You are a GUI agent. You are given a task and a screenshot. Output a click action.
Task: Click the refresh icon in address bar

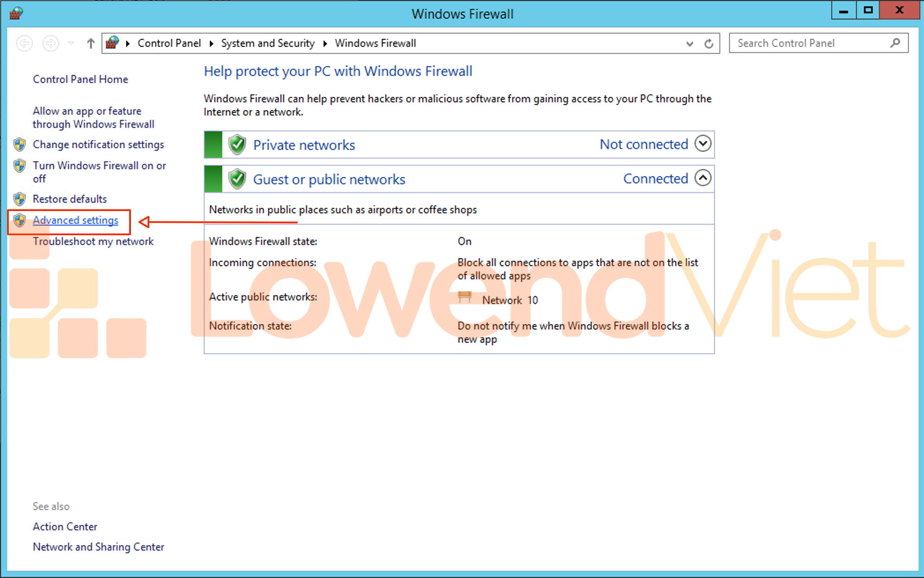[x=708, y=44]
